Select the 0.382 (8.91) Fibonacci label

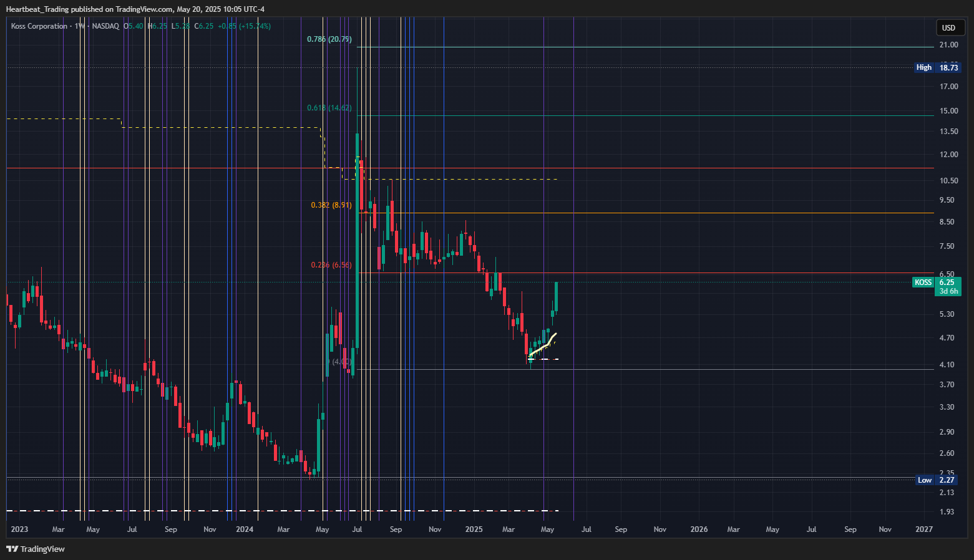click(331, 205)
